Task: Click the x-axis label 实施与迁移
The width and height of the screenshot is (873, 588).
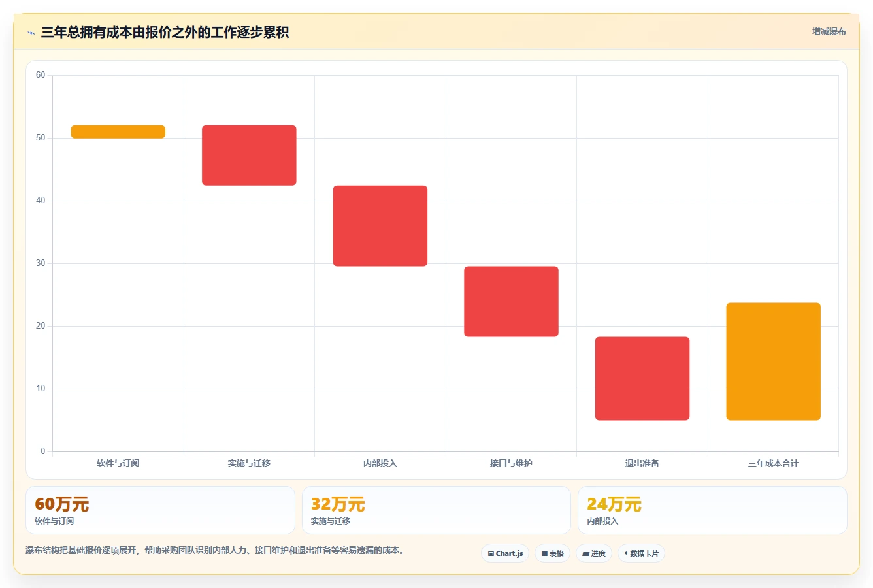Action: [x=249, y=463]
